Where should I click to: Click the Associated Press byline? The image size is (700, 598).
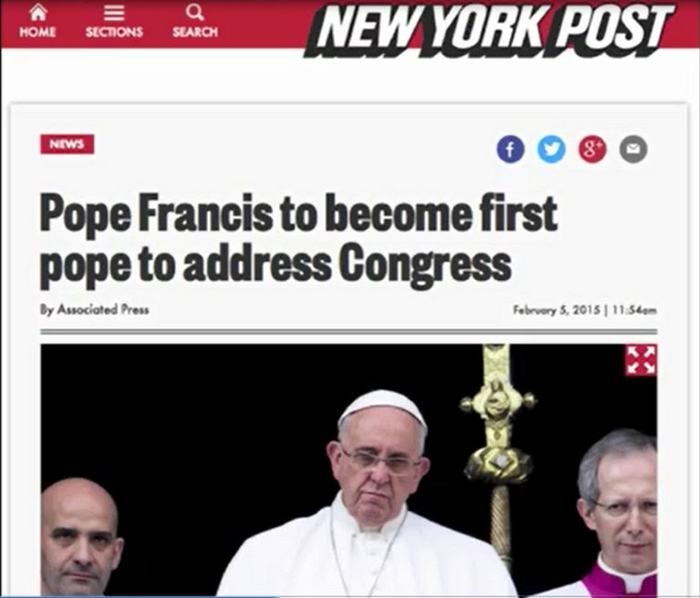click(x=94, y=310)
